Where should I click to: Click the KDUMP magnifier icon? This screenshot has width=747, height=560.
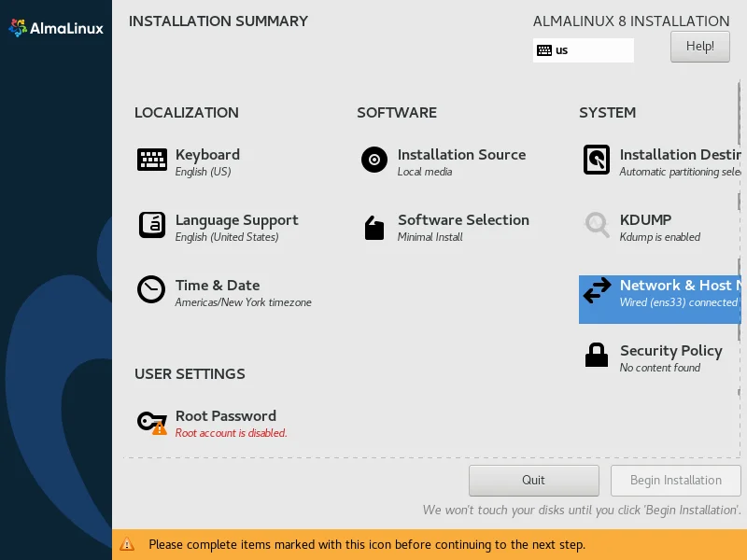597,224
